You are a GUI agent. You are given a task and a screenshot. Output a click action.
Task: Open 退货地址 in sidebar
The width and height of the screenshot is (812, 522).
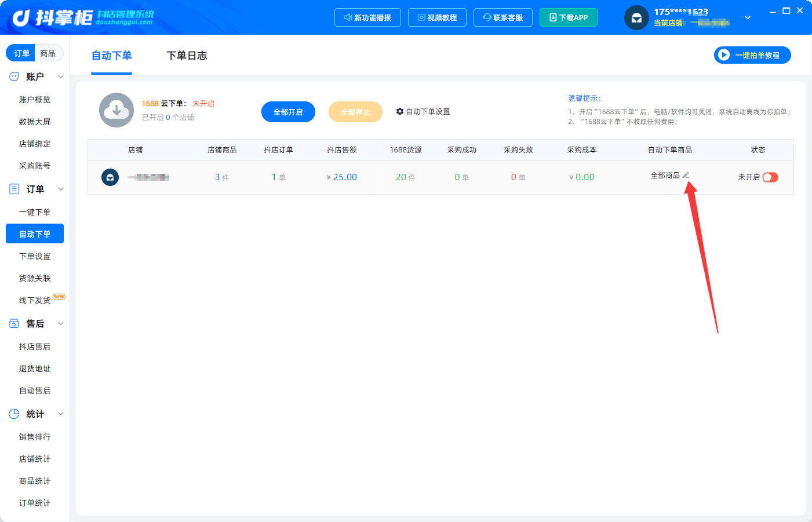tap(35, 368)
